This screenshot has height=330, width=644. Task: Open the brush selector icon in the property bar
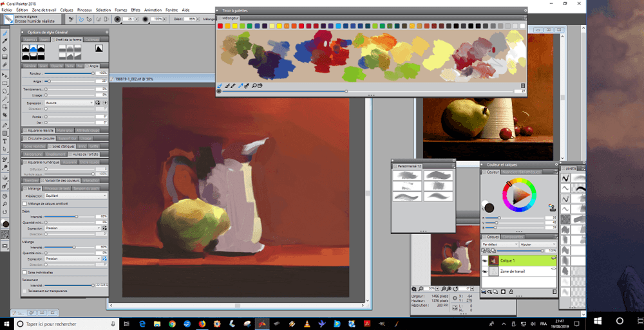tap(8, 19)
